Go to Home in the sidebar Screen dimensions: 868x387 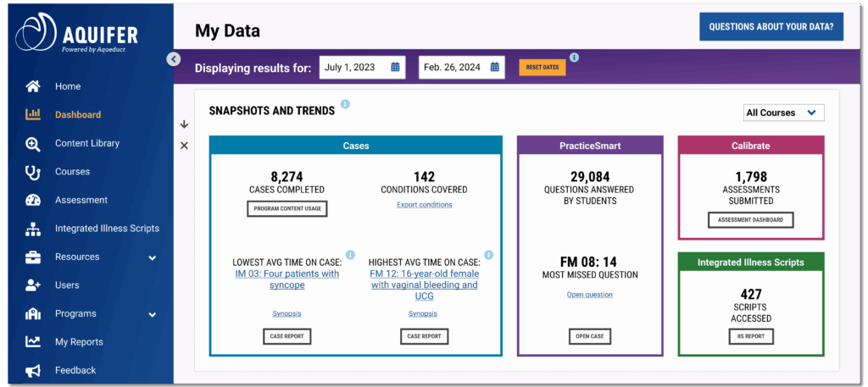click(x=68, y=86)
